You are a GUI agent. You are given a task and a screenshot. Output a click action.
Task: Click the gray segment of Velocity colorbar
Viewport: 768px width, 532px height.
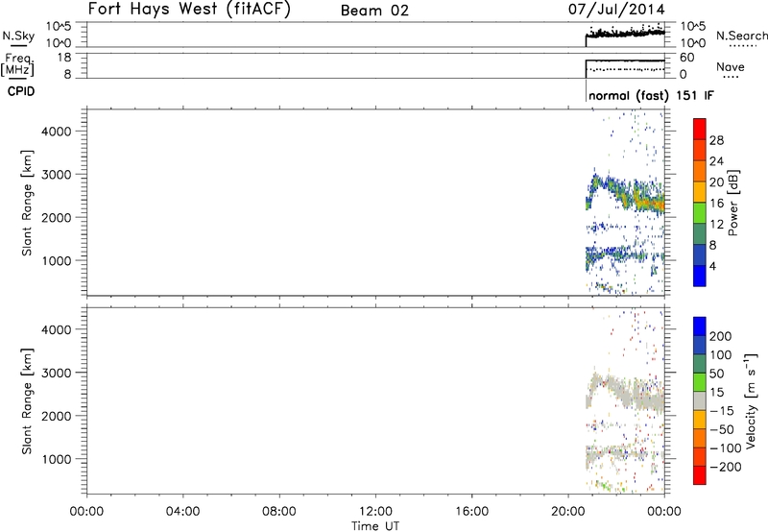click(700, 401)
